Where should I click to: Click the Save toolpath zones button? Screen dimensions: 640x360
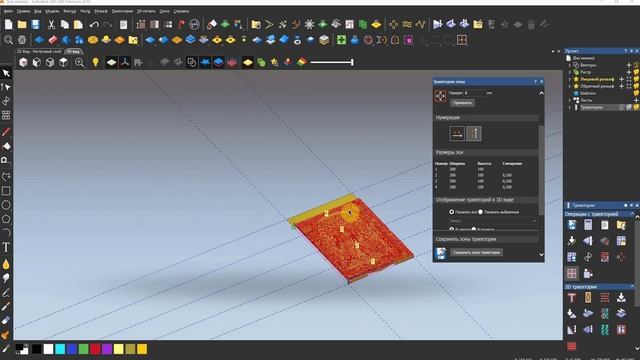coord(476,253)
